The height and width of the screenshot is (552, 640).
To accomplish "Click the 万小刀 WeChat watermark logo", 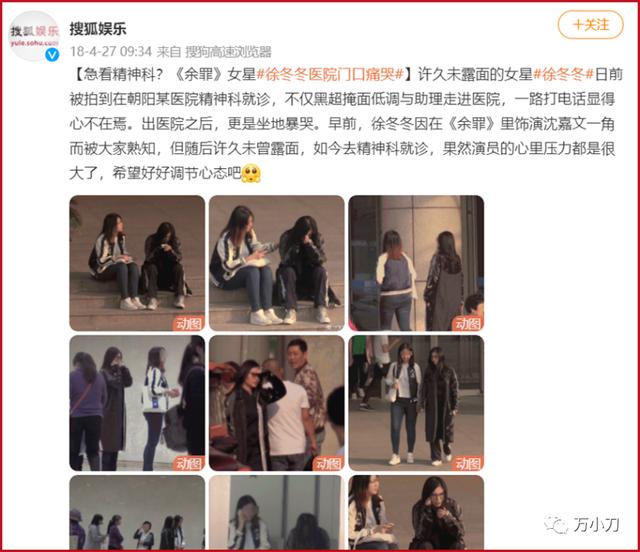I will [582, 525].
